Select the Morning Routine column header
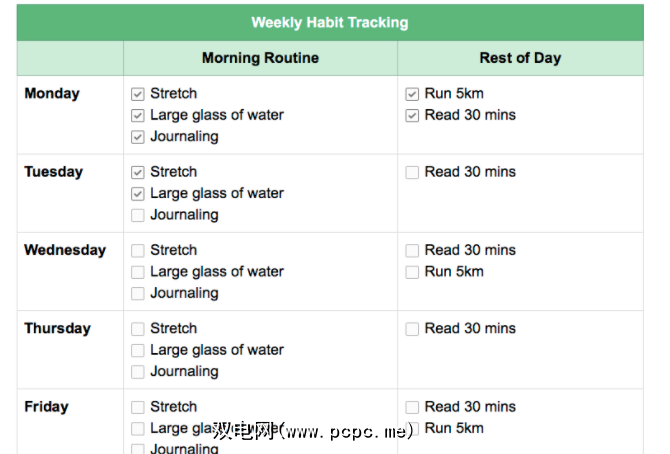670x454 pixels. (x=260, y=58)
